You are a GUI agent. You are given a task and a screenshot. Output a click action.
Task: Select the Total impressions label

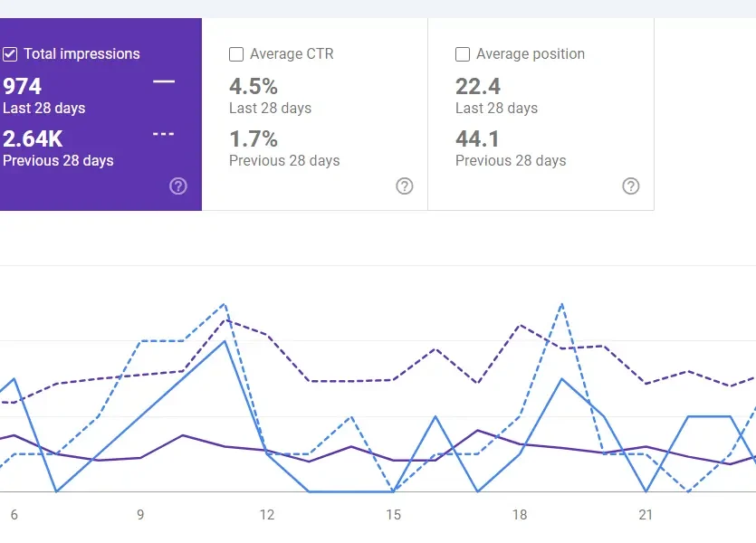coord(82,54)
